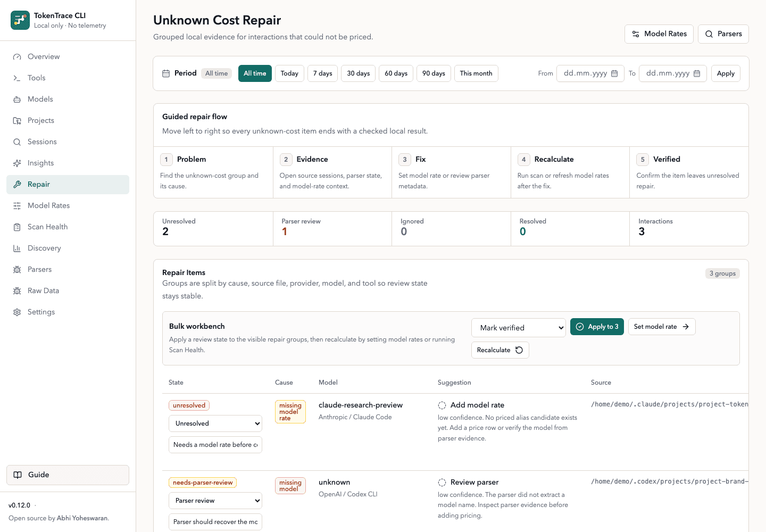Image resolution: width=766 pixels, height=532 pixels.
Task: Click the Period calendar icon
Action: [x=166, y=73]
